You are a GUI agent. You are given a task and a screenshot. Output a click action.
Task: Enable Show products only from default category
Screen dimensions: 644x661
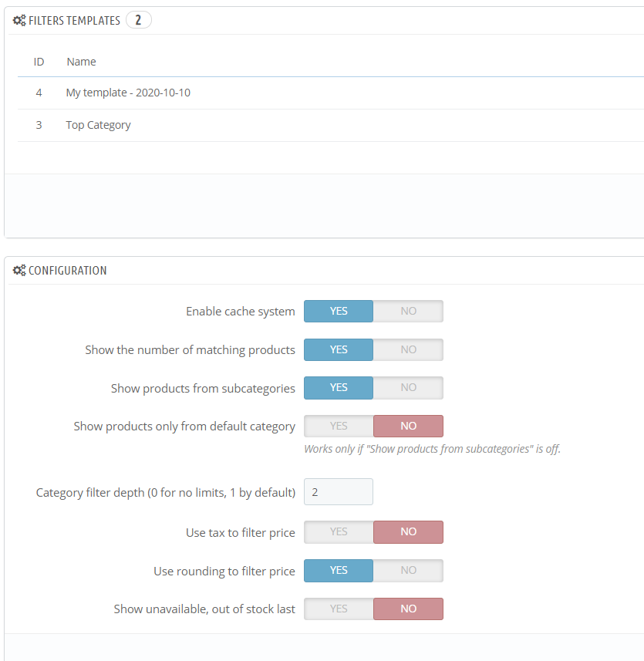coord(339,426)
